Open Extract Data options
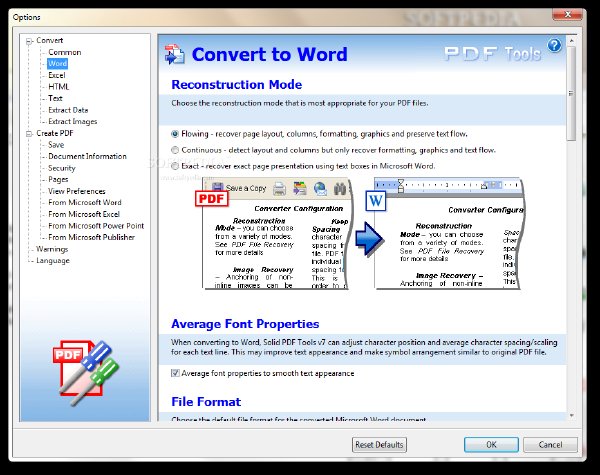Screen dimensions: 600x475 [68, 110]
